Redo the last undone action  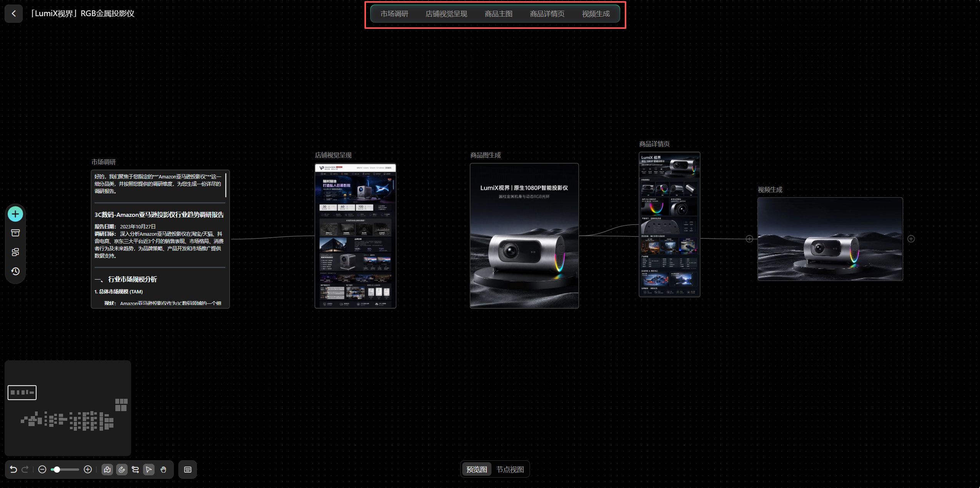point(25,470)
